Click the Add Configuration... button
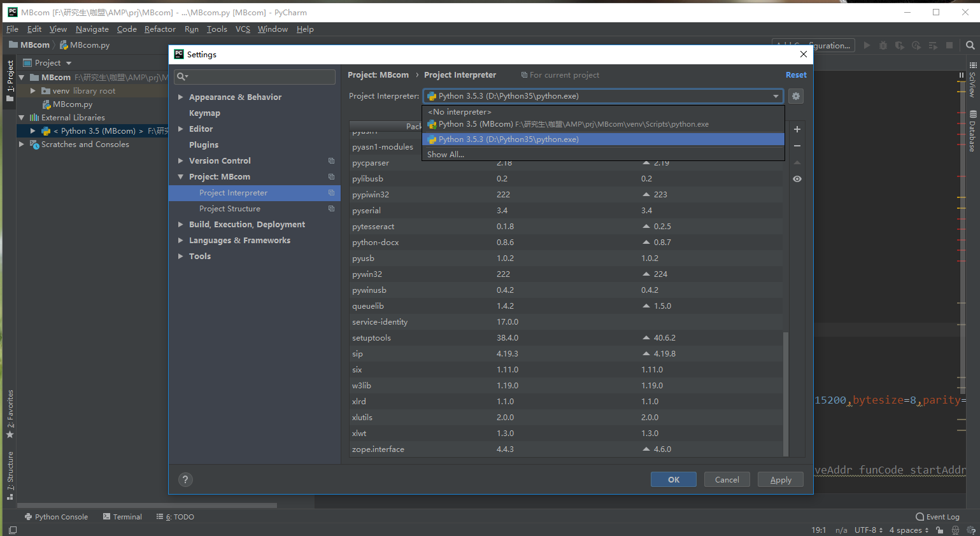The image size is (980, 536). coord(813,45)
